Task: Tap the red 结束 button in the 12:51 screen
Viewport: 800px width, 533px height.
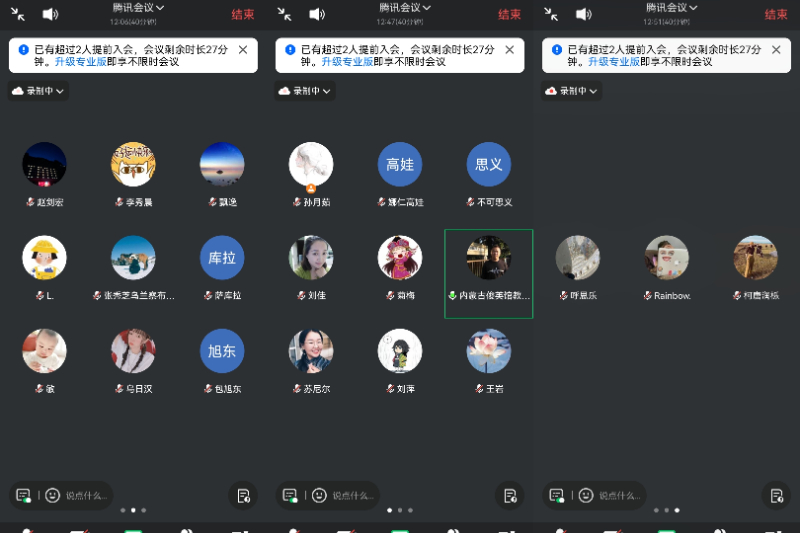Action: 776,15
